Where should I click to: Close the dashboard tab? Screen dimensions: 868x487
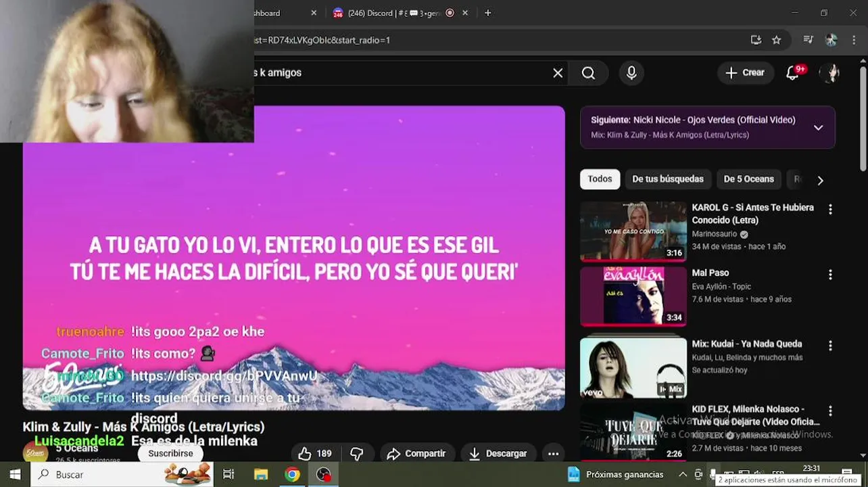tap(314, 13)
